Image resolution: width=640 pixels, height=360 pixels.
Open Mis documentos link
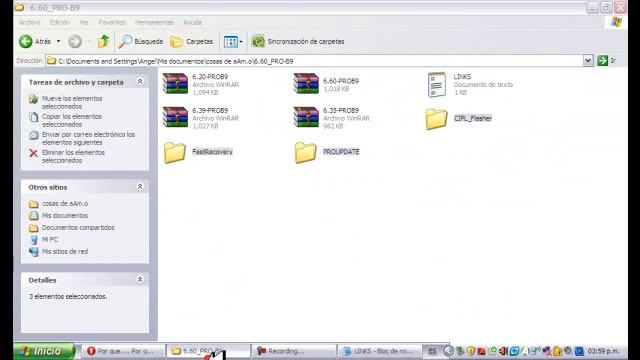(x=65, y=215)
